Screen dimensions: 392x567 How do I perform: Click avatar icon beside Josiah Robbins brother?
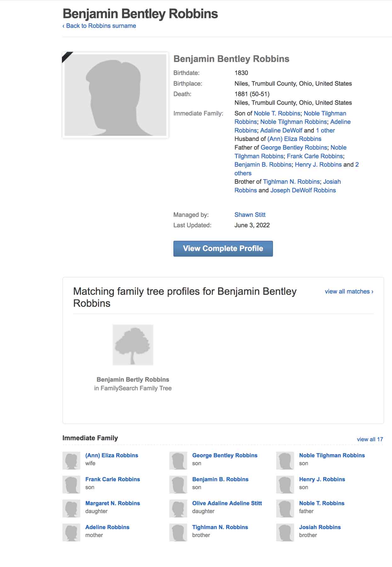(x=285, y=532)
